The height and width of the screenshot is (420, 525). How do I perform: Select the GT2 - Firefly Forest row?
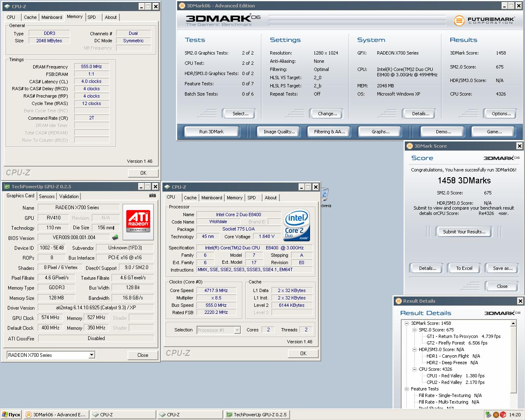457,343
